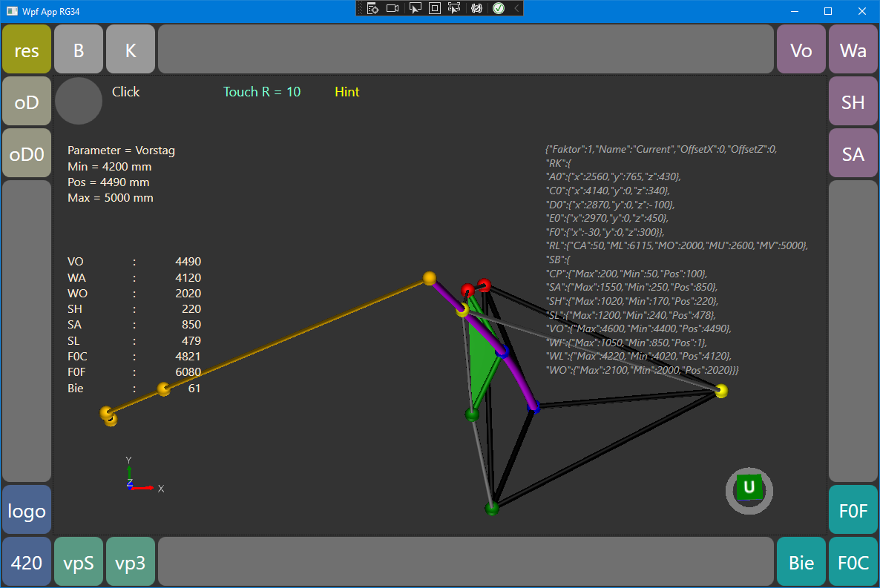
Task: Select the F0C button in bottom corner
Action: point(853,562)
